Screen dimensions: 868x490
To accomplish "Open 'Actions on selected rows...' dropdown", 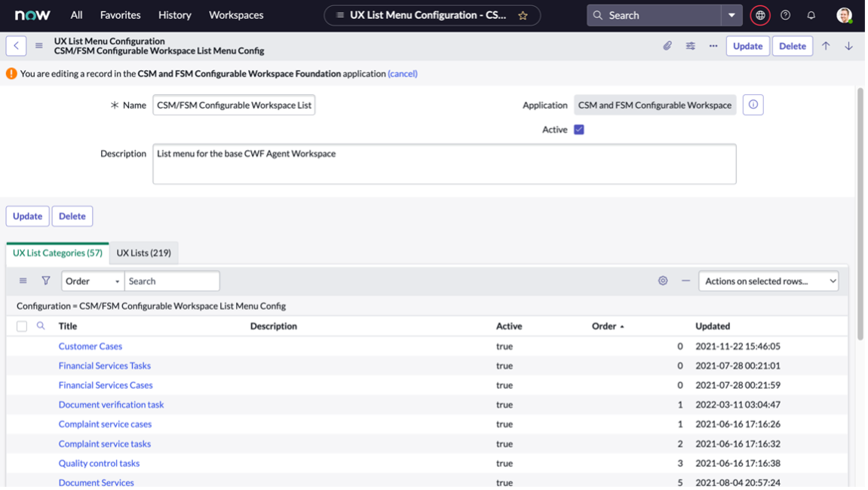I will point(768,280).
